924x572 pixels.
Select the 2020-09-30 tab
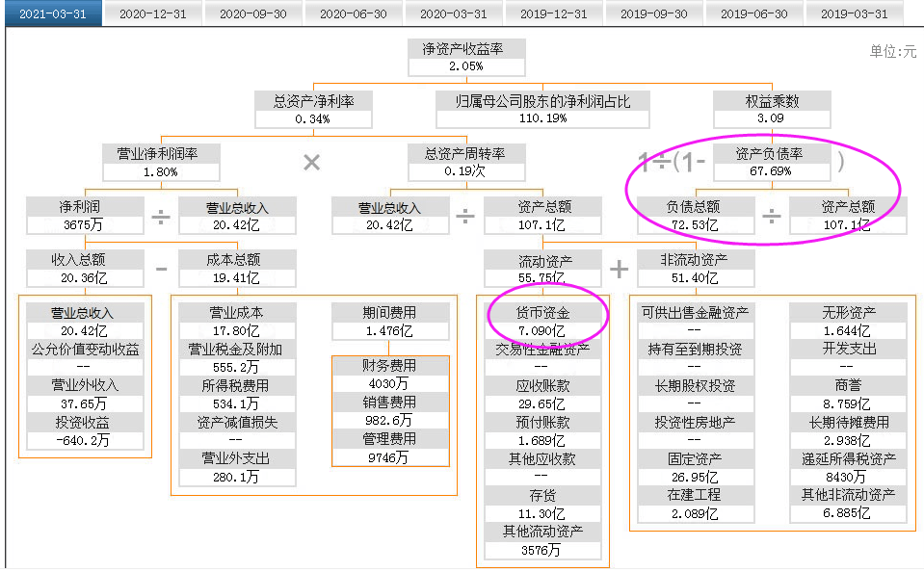pos(252,13)
